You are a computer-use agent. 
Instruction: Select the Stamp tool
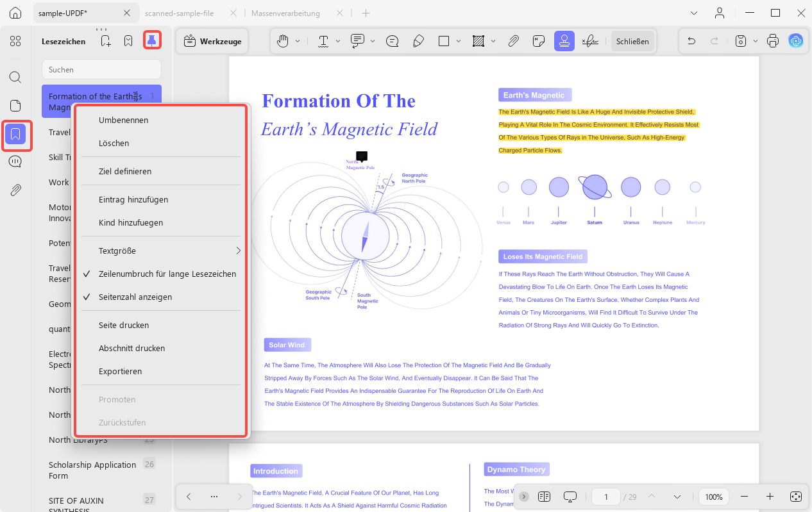tap(564, 41)
